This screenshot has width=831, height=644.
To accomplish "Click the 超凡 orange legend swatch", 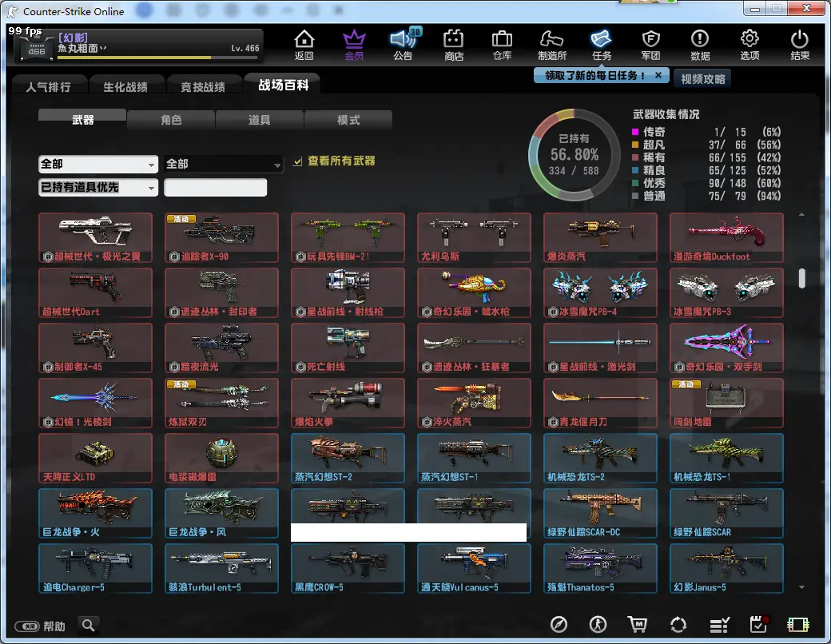I will (x=635, y=145).
